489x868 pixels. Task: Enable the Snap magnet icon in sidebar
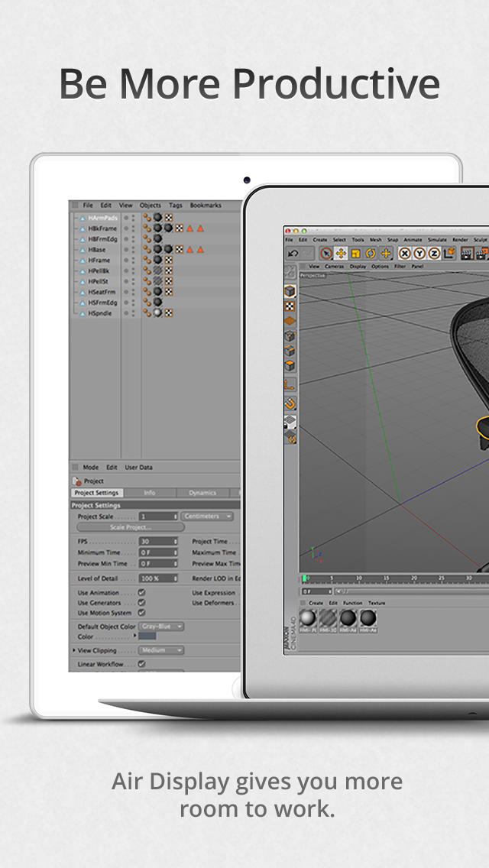tap(290, 403)
